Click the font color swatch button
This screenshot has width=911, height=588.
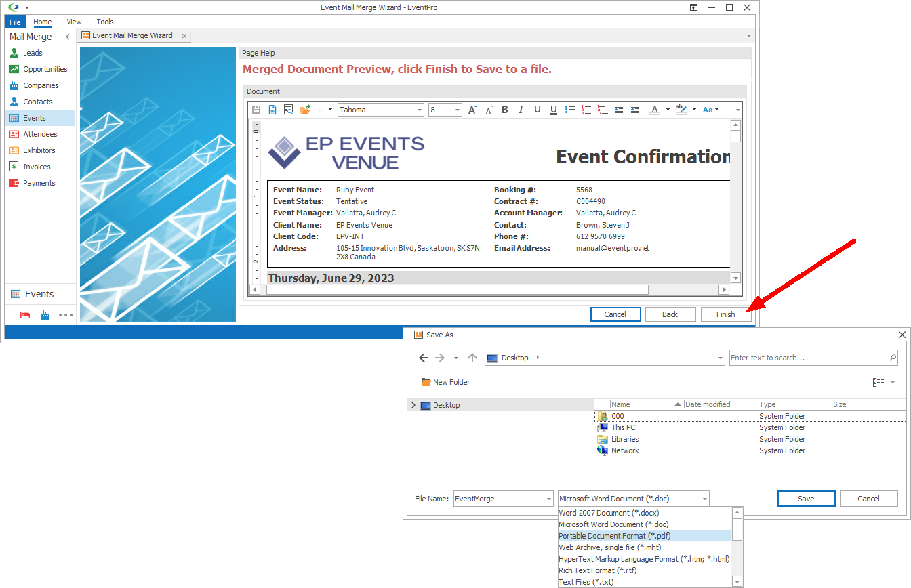(x=654, y=110)
